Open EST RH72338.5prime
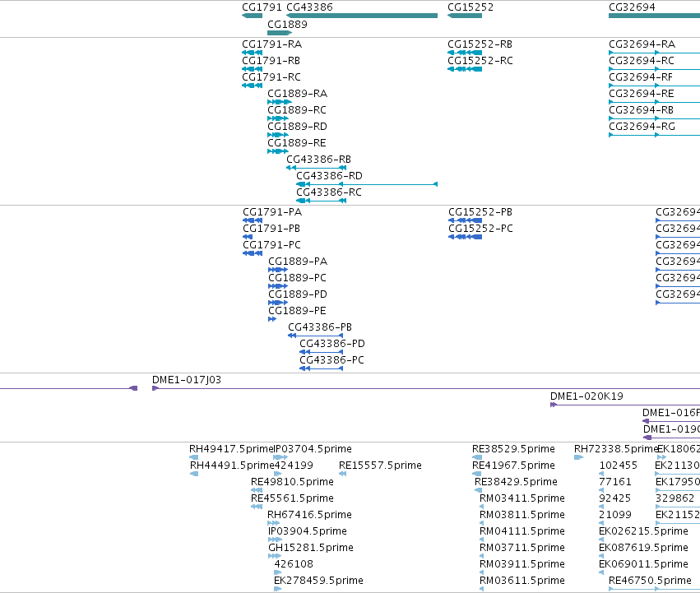Screen dimensions: 700x593 point(616,449)
